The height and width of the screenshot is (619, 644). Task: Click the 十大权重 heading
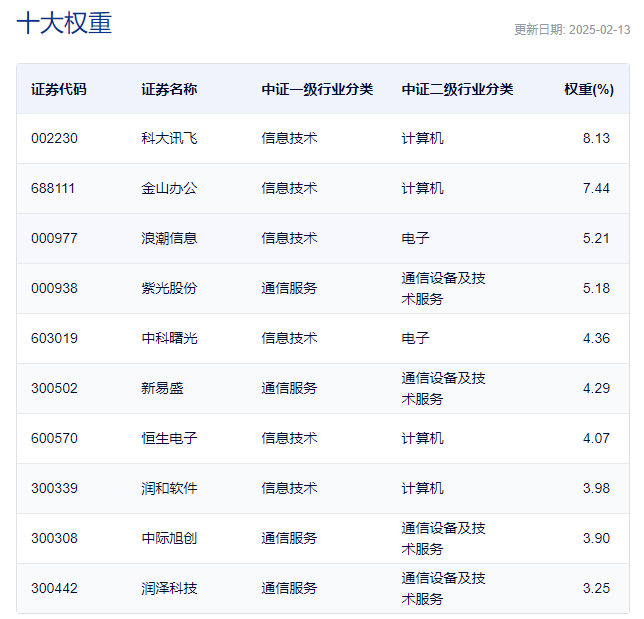[x=64, y=23]
